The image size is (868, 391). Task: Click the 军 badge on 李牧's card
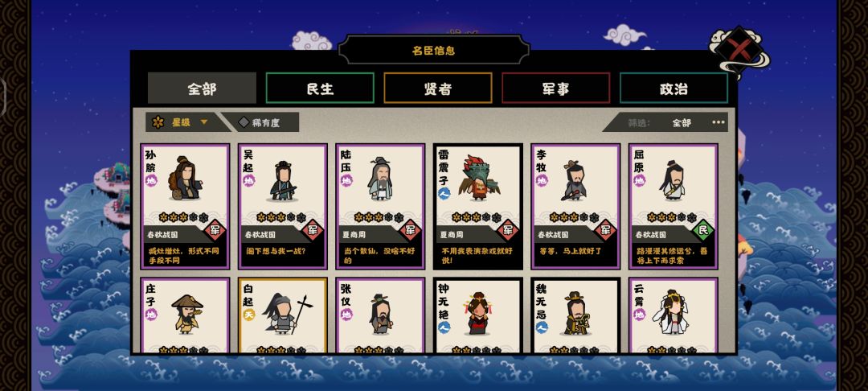point(606,229)
